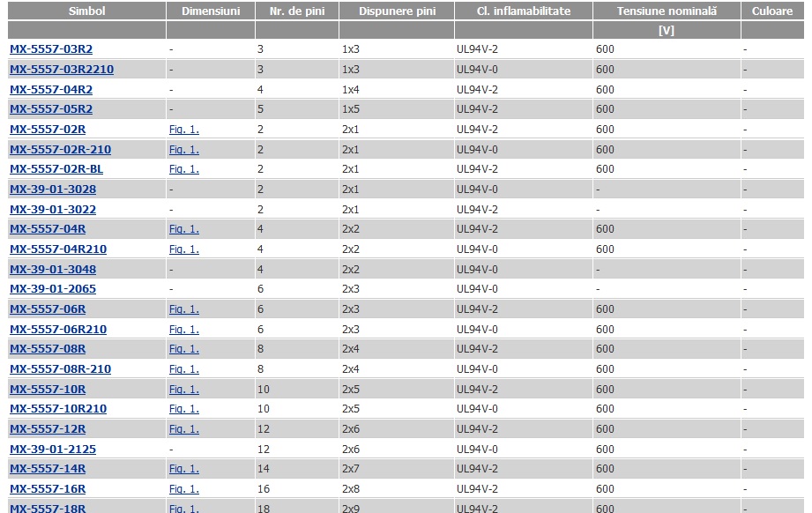Open the MX-5557-04R2 product link
The image size is (812, 513).
51,90
